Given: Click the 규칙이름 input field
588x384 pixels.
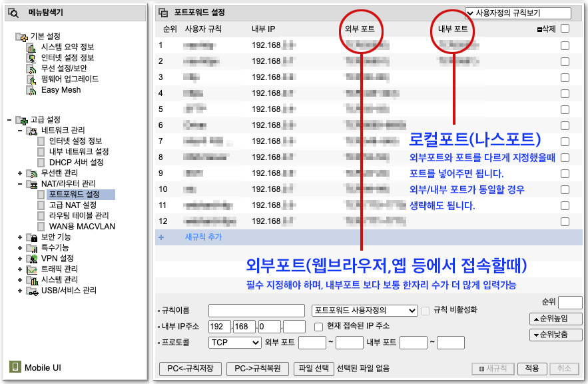Looking at the screenshot, I should click(x=256, y=311).
